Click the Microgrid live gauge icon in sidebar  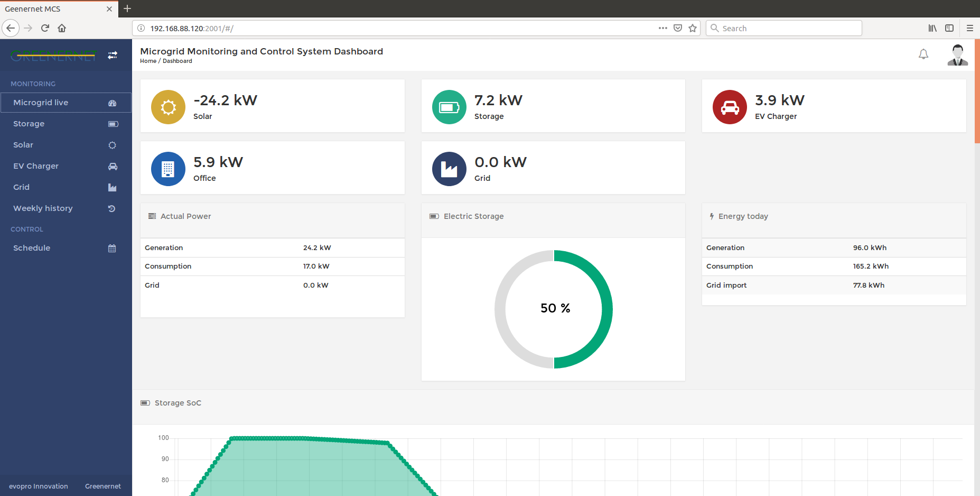(113, 103)
